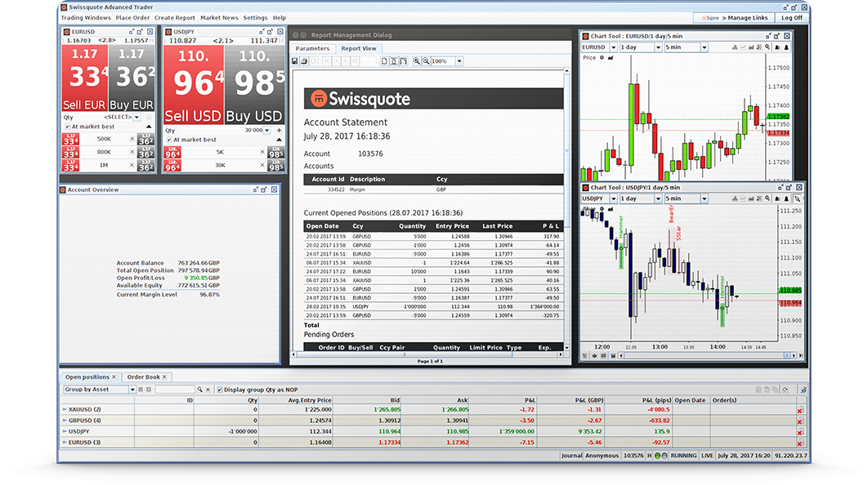Click the search magnifier icon in Open positions toolbar

point(200,389)
